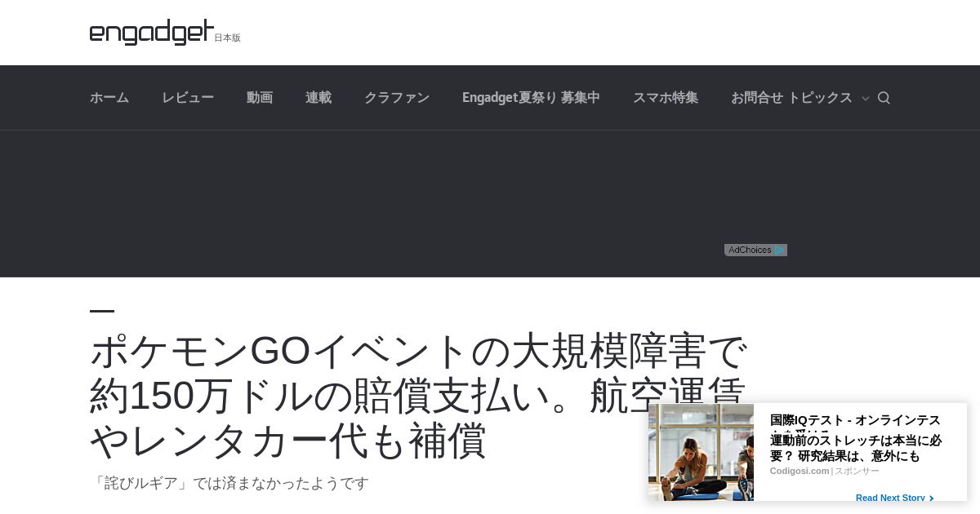This screenshot has height=514, width=980.
Task: Open the search magnifier icon
Action: tap(884, 98)
